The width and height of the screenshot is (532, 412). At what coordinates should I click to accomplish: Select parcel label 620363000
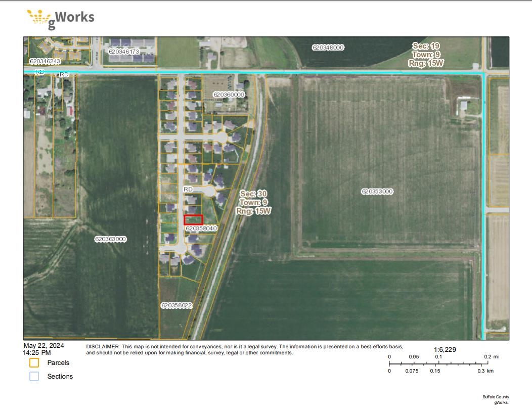tap(110, 239)
